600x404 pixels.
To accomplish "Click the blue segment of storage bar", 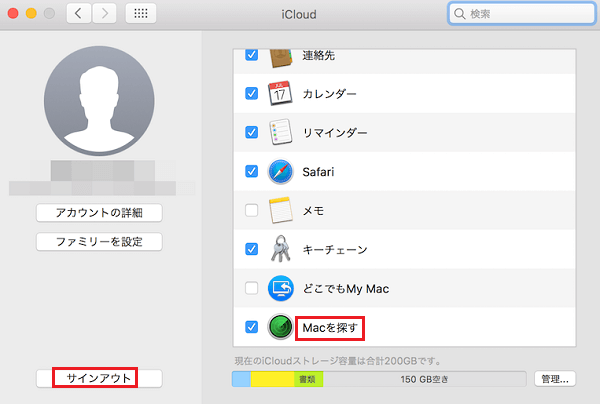I will [x=241, y=379].
